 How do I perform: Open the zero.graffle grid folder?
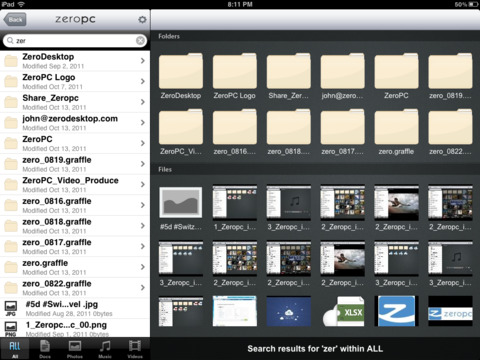tap(396, 132)
